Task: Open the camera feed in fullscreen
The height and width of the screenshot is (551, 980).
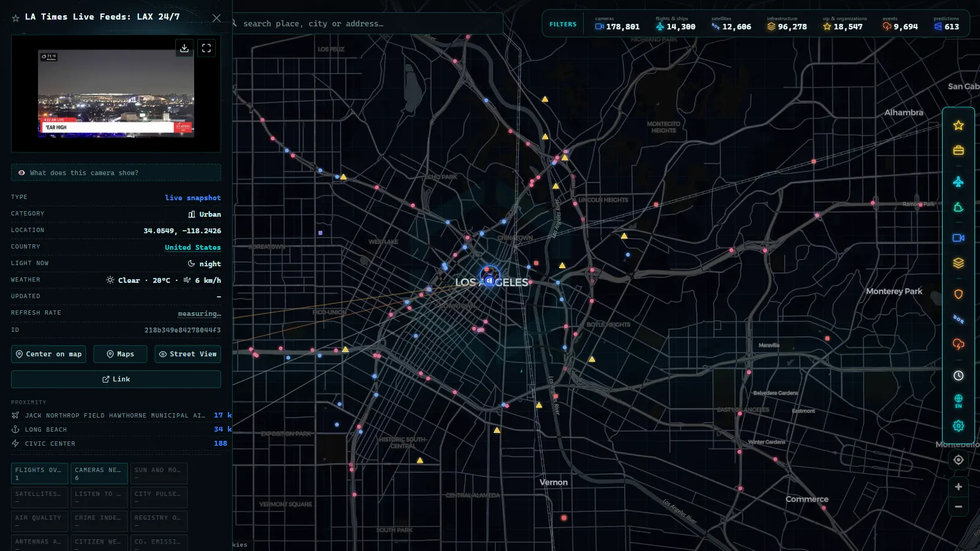Action: (x=206, y=48)
